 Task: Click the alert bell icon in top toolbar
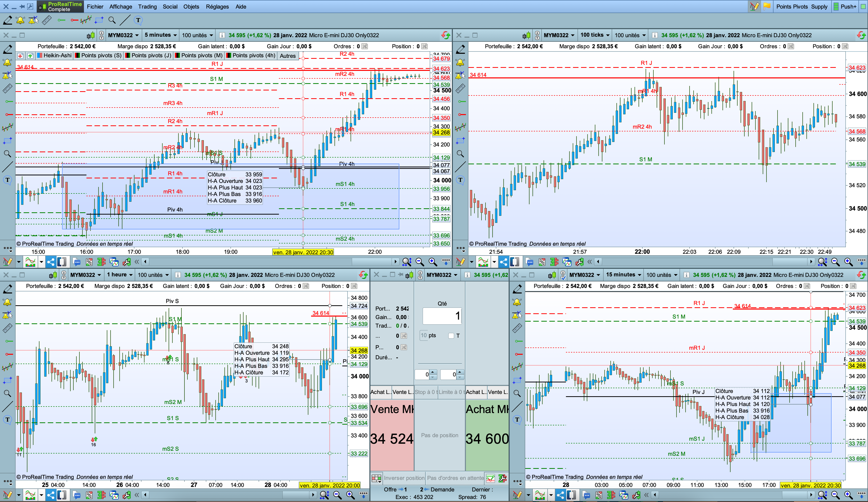[x=20, y=20]
